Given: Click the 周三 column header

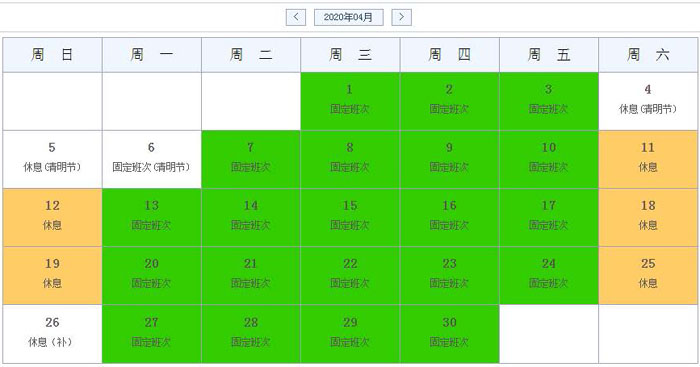Looking at the screenshot, I should [x=350, y=55].
